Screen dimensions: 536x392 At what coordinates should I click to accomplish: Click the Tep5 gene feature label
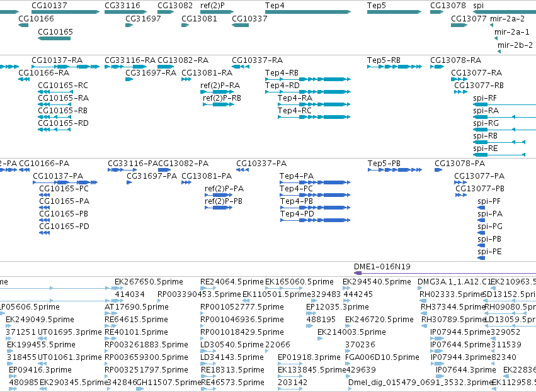tap(377, 6)
